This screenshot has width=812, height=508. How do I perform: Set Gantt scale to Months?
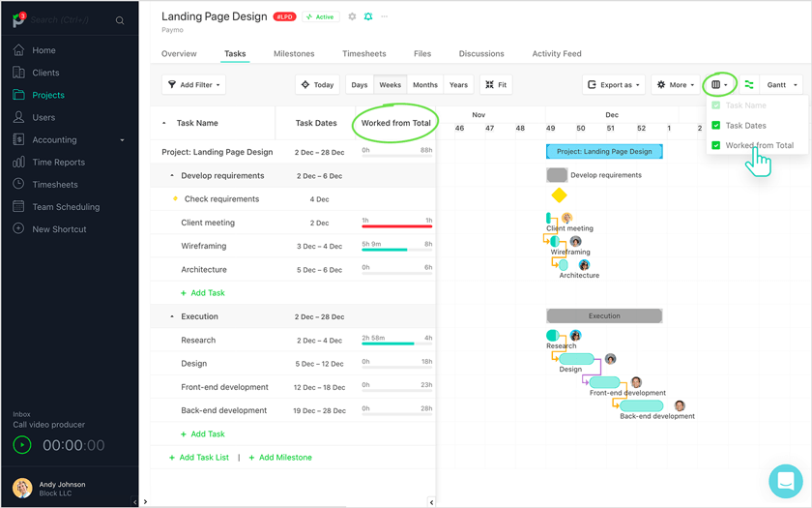pos(425,84)
